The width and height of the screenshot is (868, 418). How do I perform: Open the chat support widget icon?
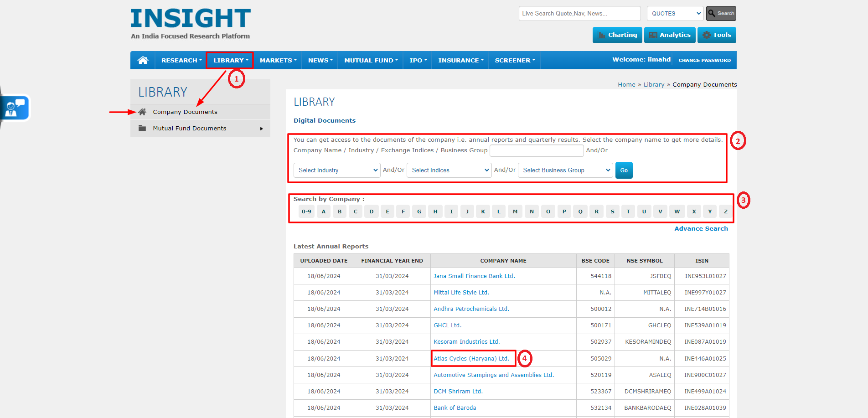(15, 108)
